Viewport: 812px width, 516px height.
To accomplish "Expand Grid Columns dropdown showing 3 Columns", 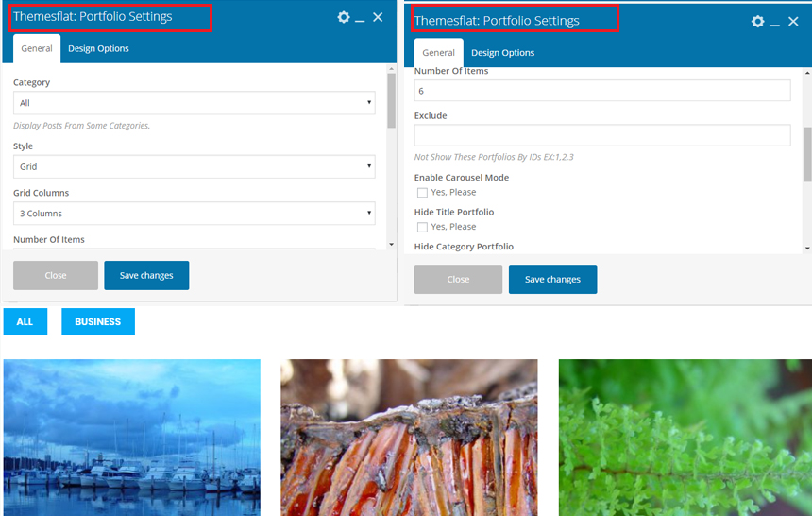I will pyautogui.click(x=195, y=214).
